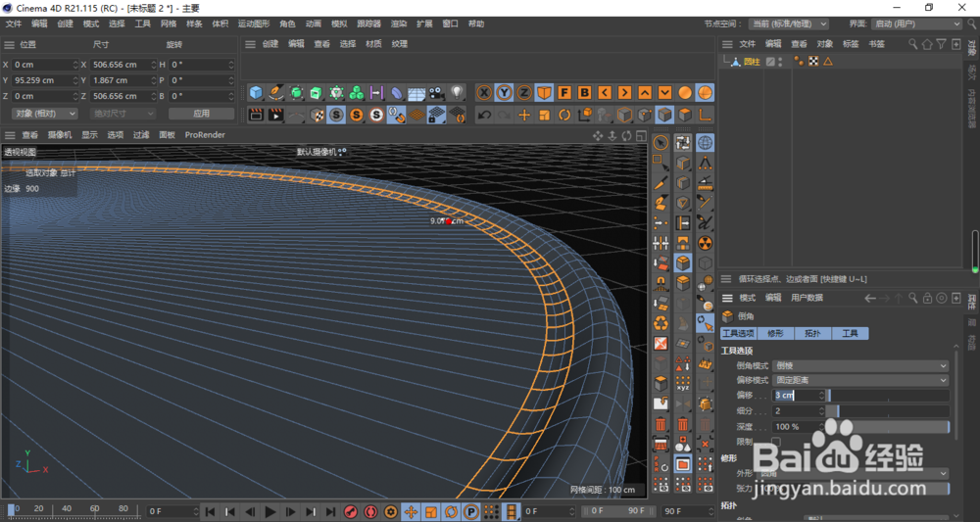Open the 偏移模式 dropdown
The width and height of the screenshot is (980, 522).
(860, 380)
